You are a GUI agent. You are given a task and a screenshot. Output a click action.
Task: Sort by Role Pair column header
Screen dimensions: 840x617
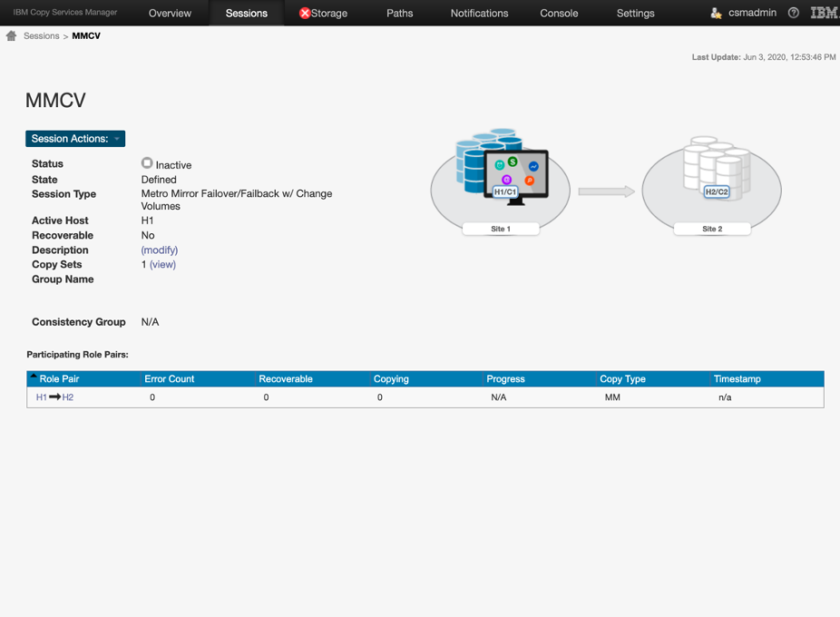[x=59, y=379]
